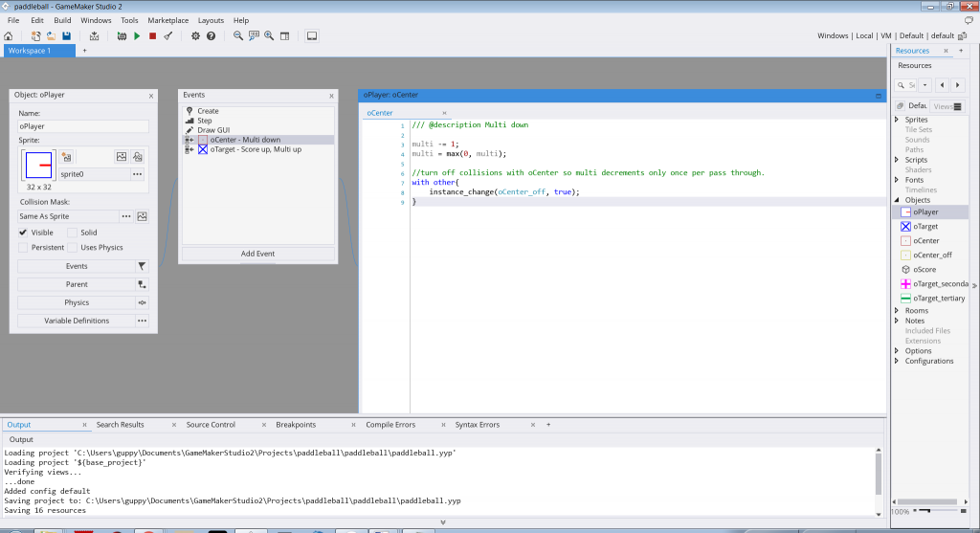This screenshot has width=980, height=533.
Task: Open Game Options gear icon
Action: click(195, 36)
